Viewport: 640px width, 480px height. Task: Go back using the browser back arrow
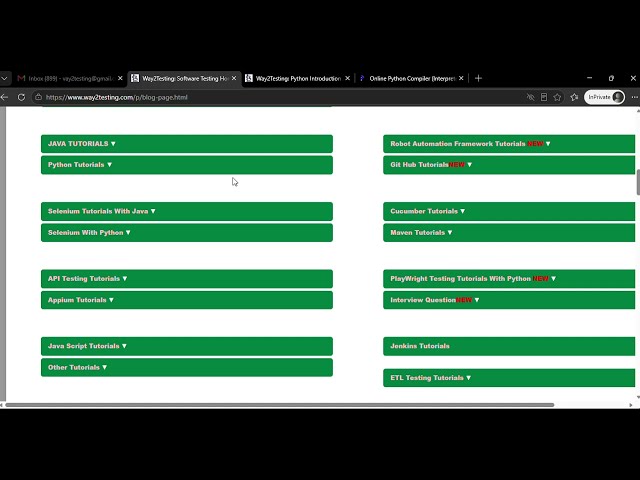4,97
